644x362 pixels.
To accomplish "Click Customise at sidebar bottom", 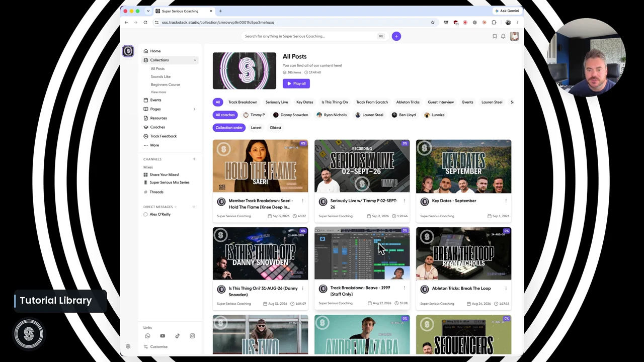I will tap(158, 346).
